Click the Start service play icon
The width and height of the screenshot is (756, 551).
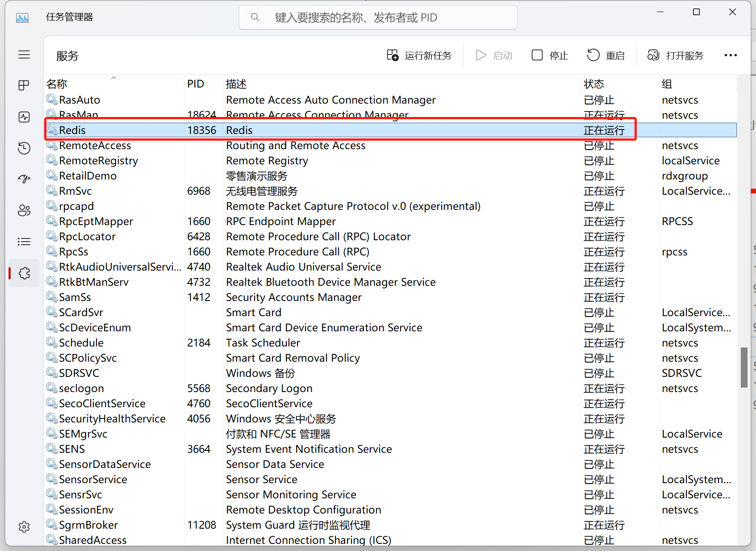tap(481, 55)
